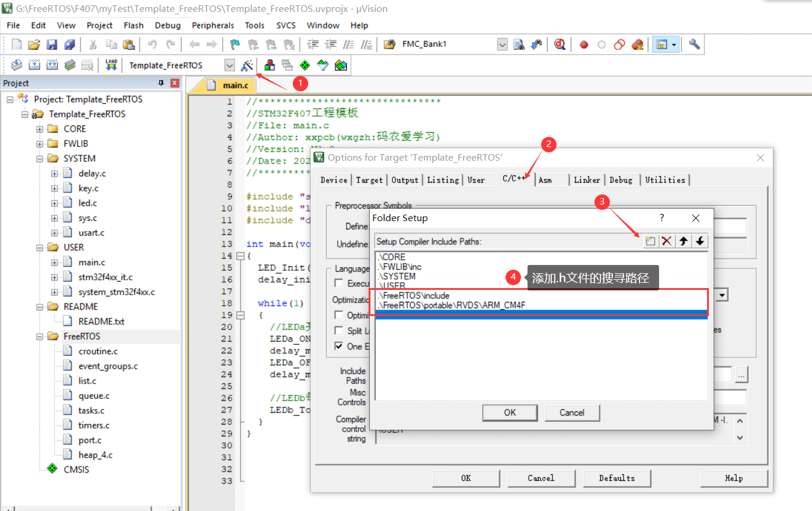The height and width of the screenshot is (511, 812).
Task: Open the Template_FreeRTOS target dropdown
Action: pyautogui.click(x=230, y=65)
